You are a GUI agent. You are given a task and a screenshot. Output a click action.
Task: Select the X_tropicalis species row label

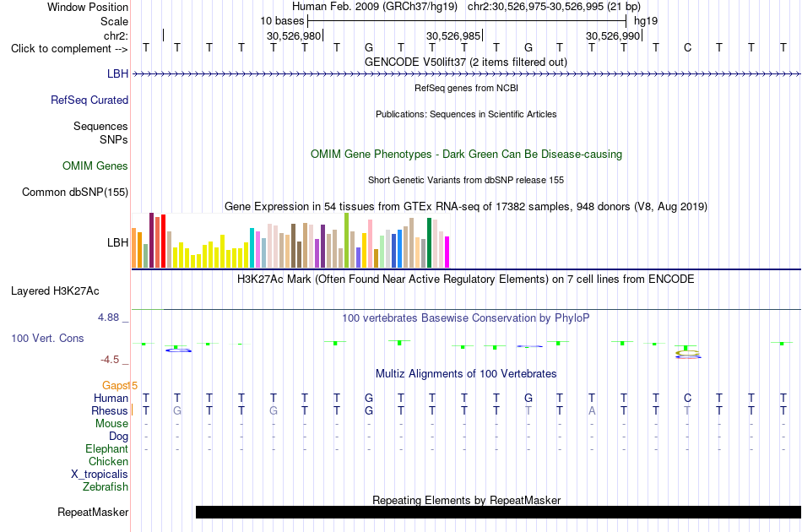click(100, 475)
